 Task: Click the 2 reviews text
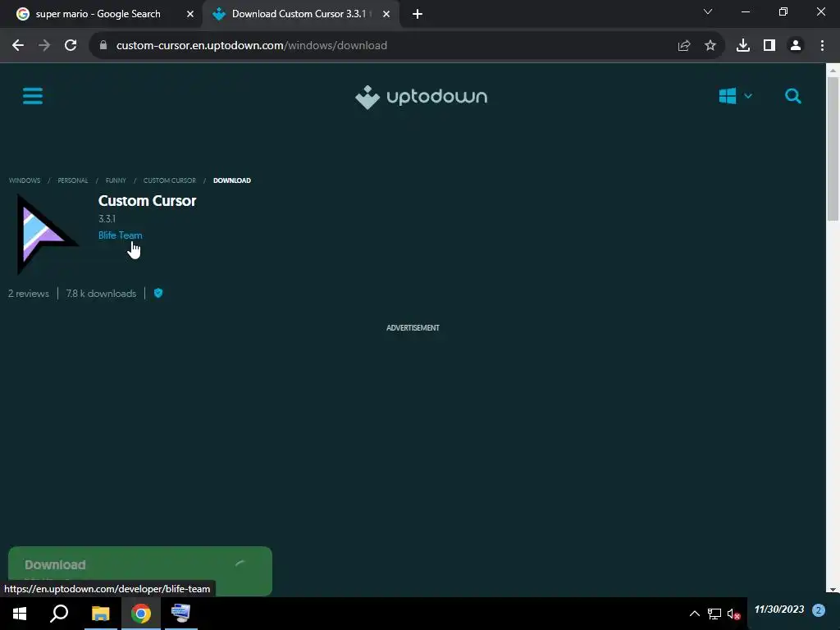point(29,294)
